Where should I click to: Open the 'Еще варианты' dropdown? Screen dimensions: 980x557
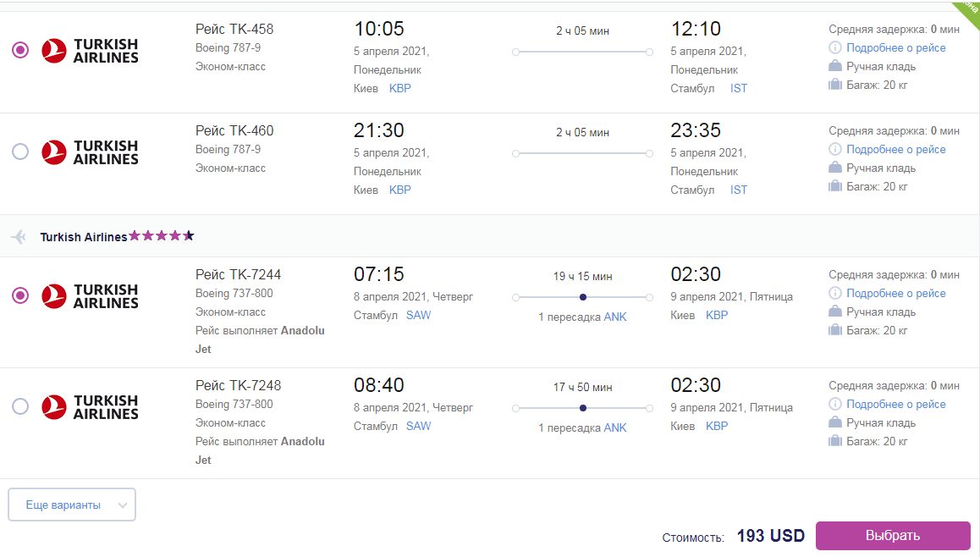(x=72, y=505)
